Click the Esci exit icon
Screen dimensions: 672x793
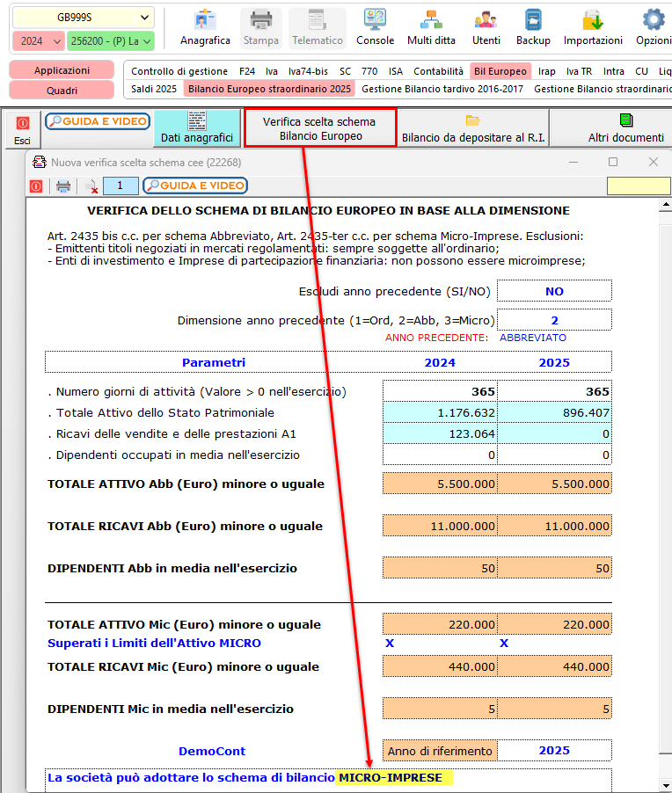tap(22, 130)
